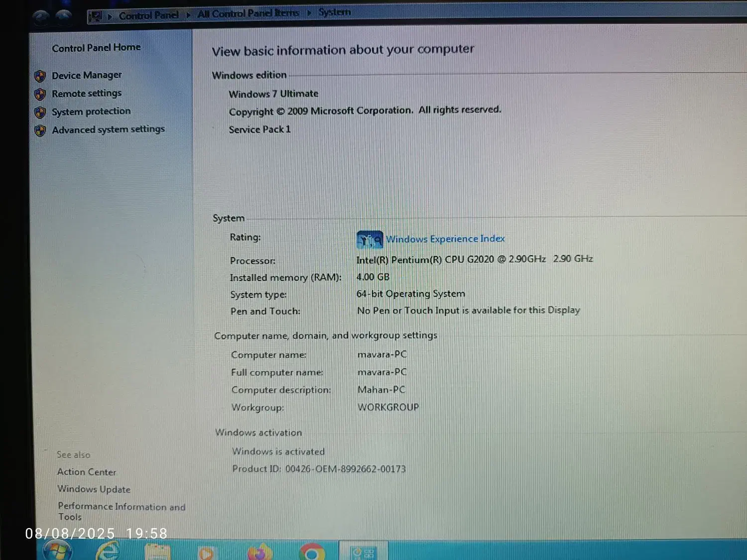This screenshot has width=747, height=560.
Task: Click the 'Pen and Touch:' label
Action: tap(265, 312)
